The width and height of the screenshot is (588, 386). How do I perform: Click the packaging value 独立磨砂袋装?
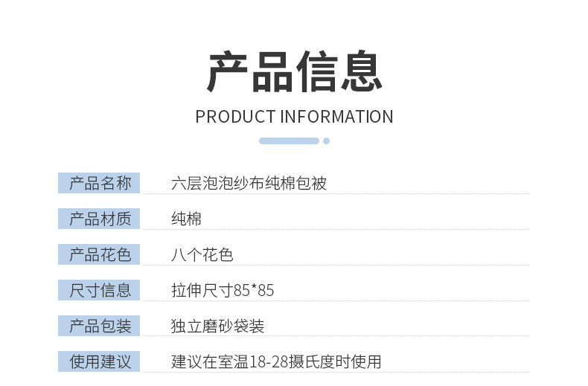pyautogui.click(x=217, y=326)
